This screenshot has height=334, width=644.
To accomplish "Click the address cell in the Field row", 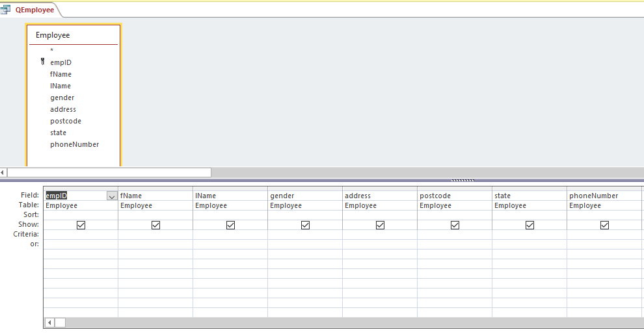I will (x=379, y=196).
